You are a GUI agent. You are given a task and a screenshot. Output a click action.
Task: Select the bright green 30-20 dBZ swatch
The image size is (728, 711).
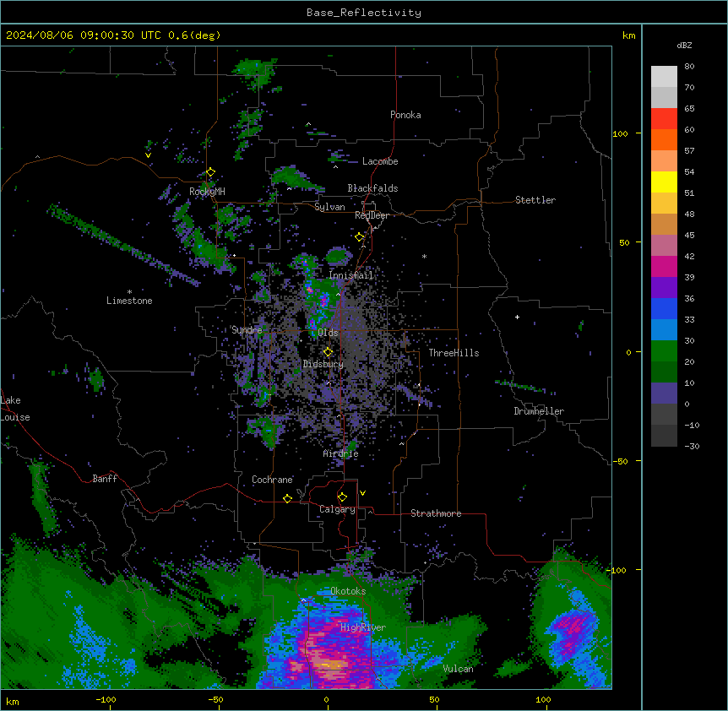pyautogui.click(x=664, y=351)
